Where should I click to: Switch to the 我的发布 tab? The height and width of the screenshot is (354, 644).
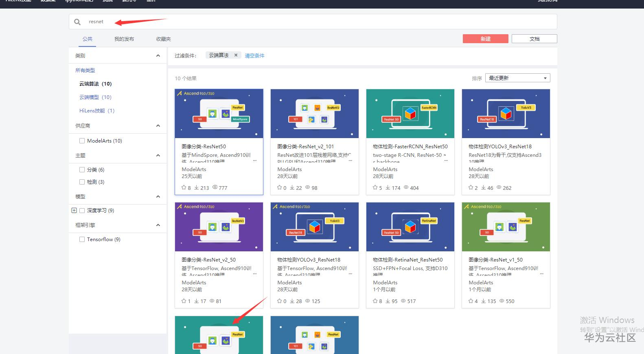[124, 39]
